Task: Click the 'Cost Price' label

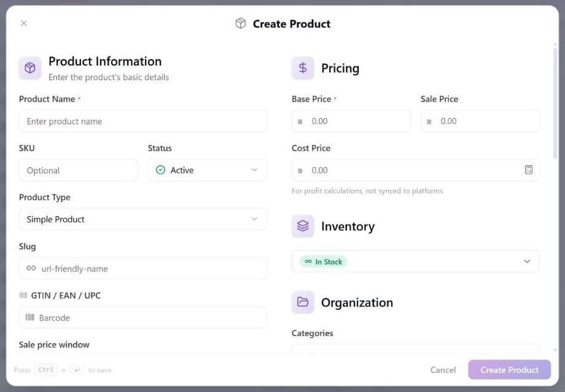Action: pos(311,148)
